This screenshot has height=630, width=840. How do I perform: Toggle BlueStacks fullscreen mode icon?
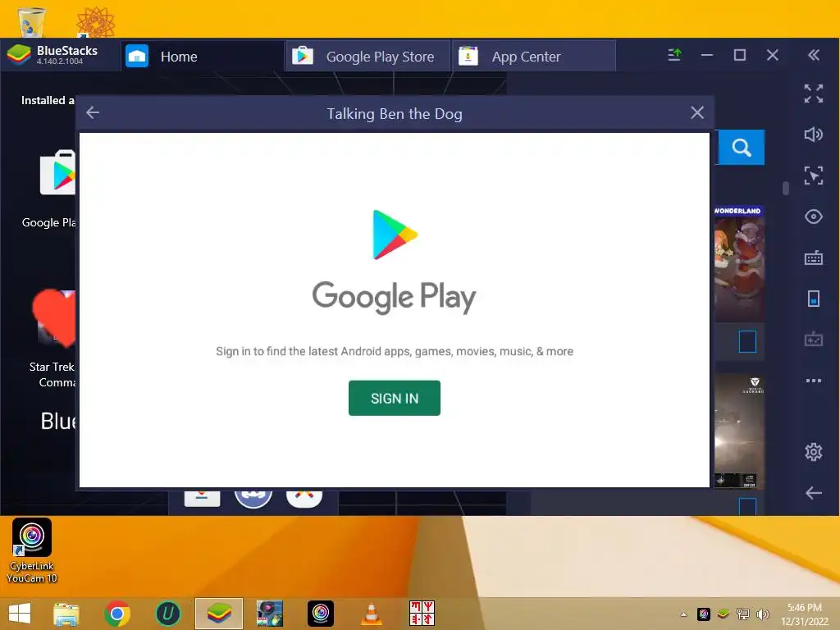(x=813, y=94)
